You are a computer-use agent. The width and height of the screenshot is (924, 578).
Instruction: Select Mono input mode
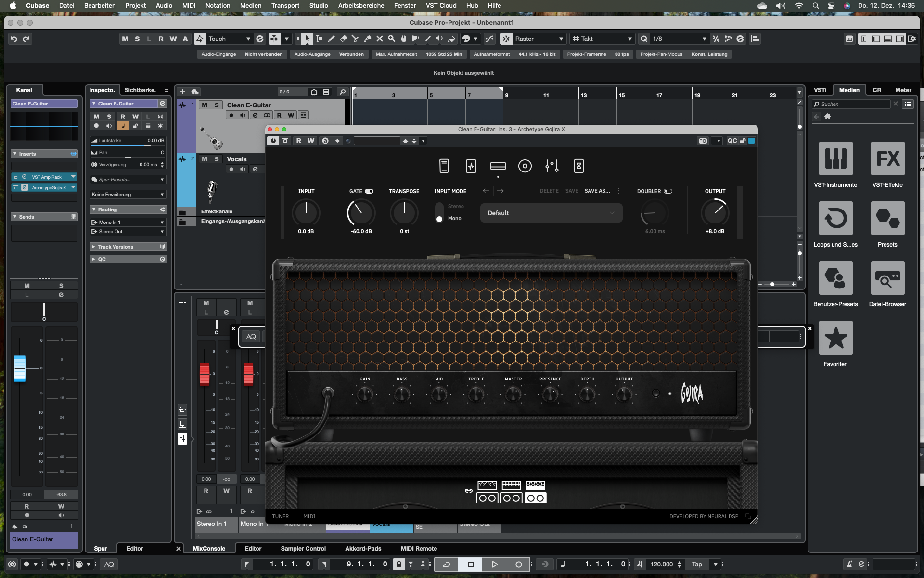(x=454, y=218)
